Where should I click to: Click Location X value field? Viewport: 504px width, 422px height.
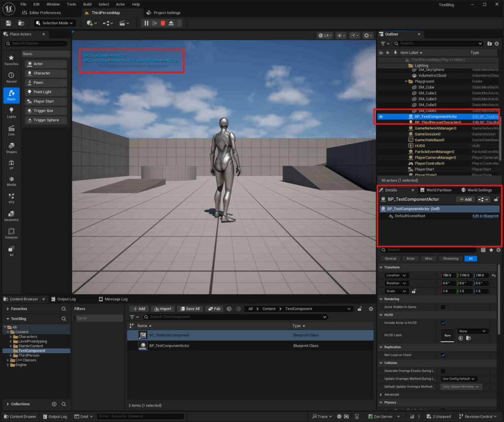tap(448, 275)
